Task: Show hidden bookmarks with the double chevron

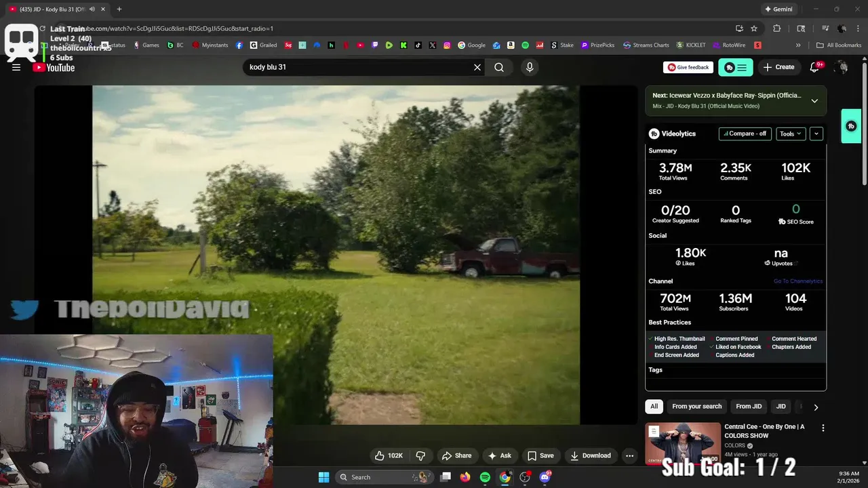Action: [x=798, y=45]
